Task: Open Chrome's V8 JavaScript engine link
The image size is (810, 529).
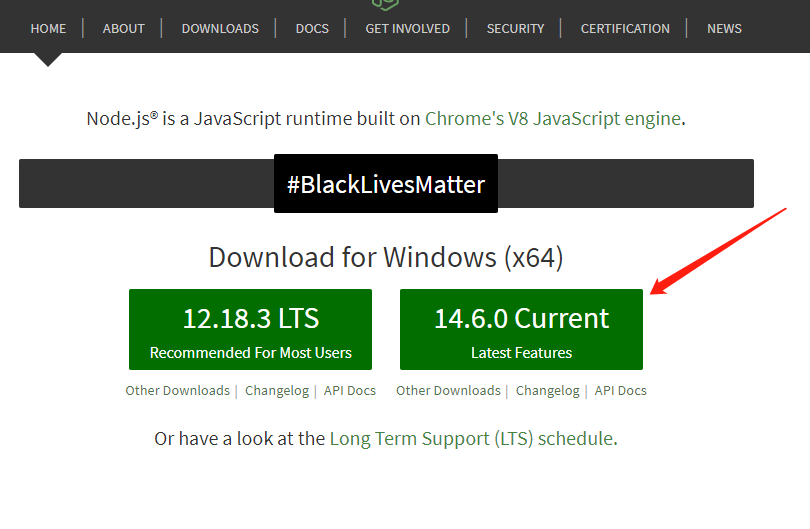Action: 553,118
